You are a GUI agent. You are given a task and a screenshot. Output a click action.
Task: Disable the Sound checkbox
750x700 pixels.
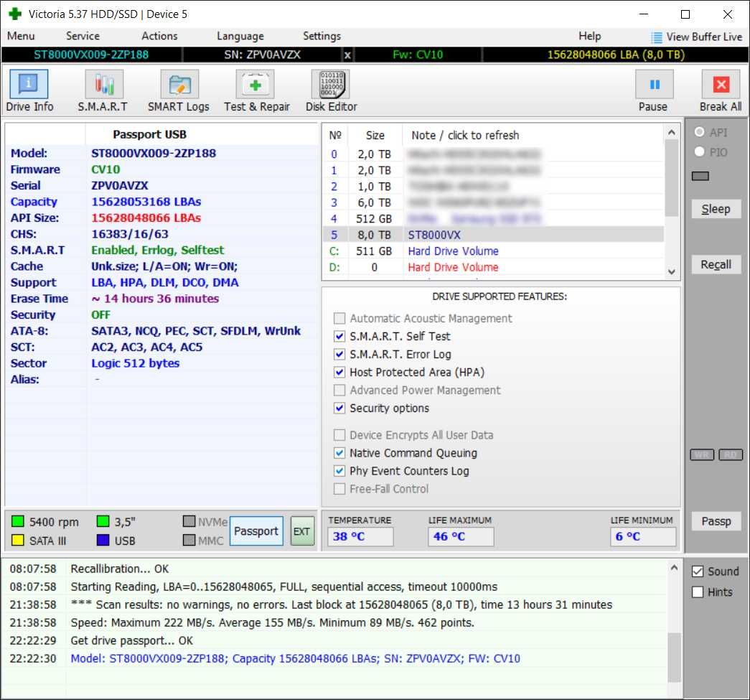pos(698,571)
